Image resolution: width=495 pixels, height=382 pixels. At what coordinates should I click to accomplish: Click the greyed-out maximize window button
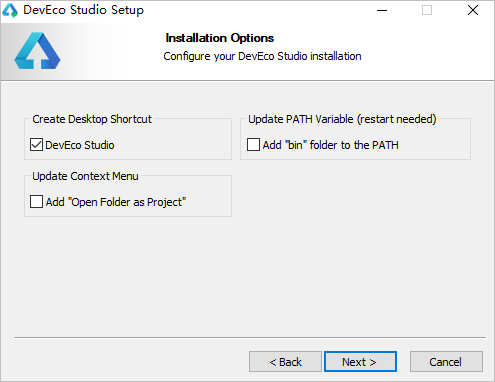(427, 10)
